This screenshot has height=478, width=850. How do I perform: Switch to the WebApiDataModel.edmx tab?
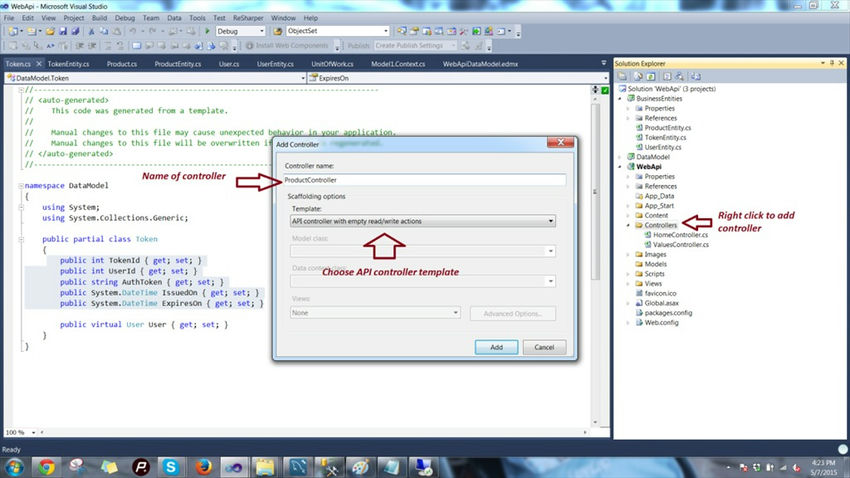(480, 64)
